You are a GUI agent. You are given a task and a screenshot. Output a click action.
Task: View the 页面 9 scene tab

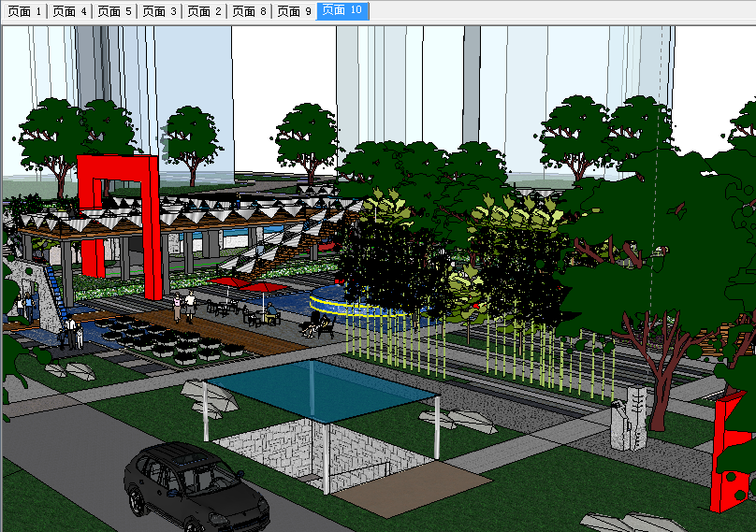coord(294,11)
